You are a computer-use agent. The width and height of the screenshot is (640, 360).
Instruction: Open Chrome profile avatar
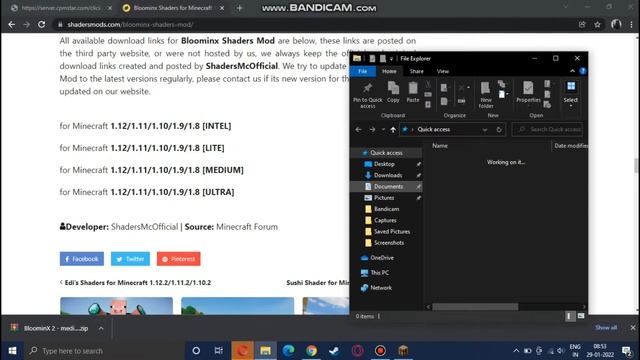coord(616,24)
